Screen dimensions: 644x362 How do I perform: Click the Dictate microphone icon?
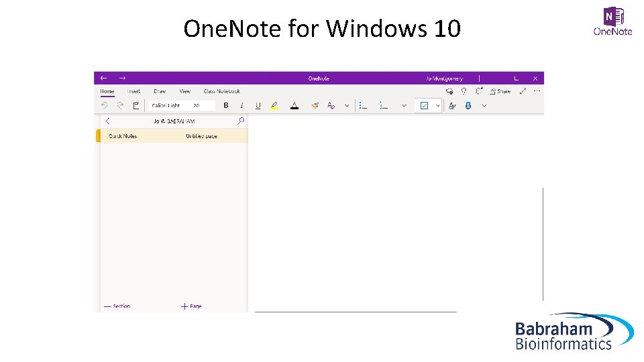(x=468, y=106)
